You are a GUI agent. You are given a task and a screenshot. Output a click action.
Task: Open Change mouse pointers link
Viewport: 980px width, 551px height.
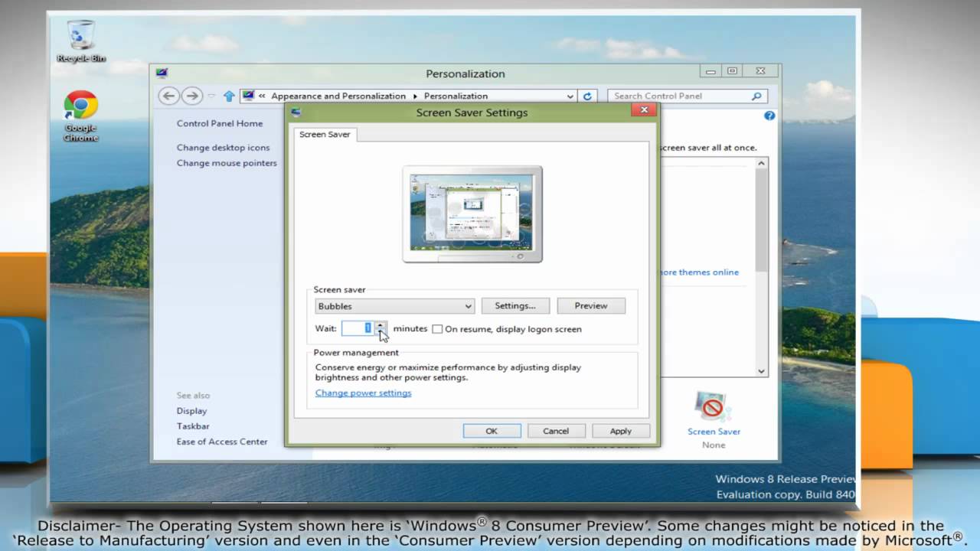click(227, 163)
